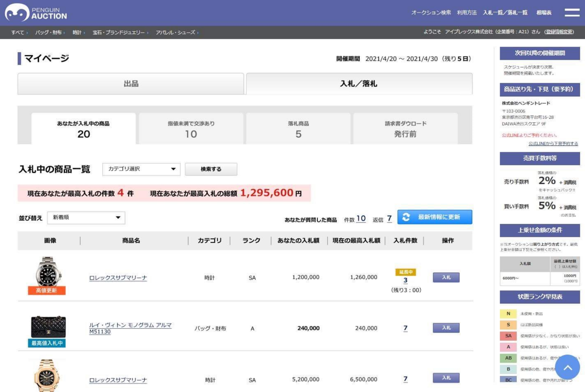Open the ルイ・ヴィトン モノグラム アルマ M51130 link
585x392 pixels.
click(130, 328)
